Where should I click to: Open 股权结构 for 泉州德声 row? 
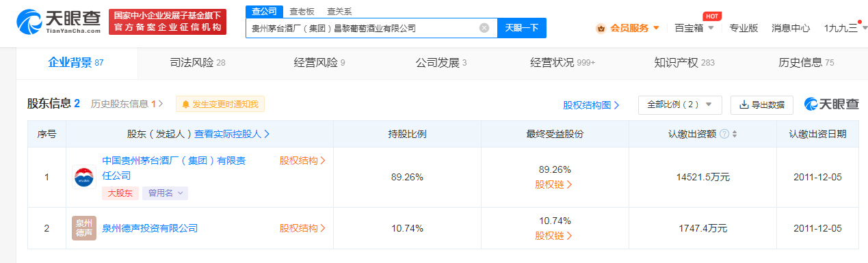[302, 227]
